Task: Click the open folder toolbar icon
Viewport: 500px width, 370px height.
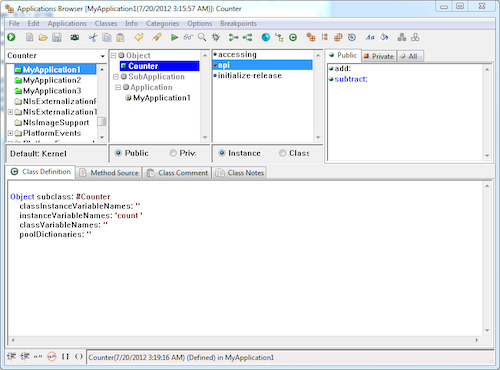Action: click(43, 37)
